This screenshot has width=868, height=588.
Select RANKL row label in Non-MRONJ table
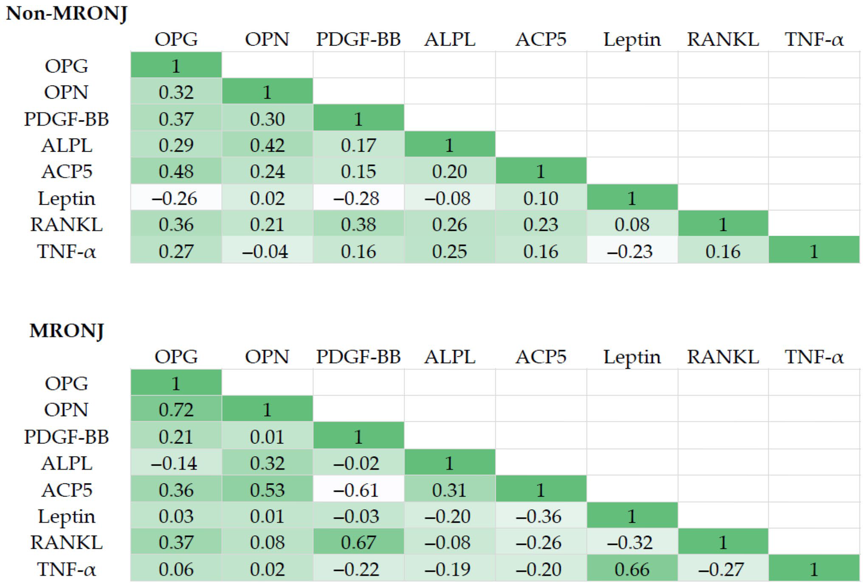66,225
